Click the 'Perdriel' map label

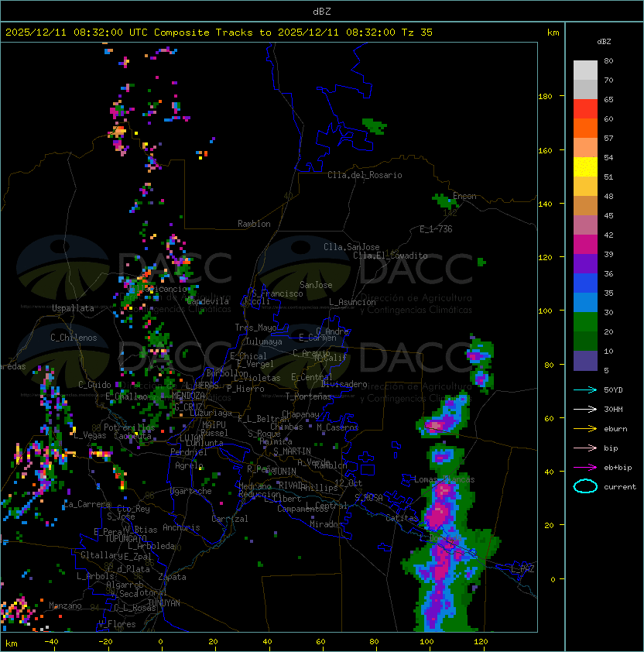[x=188, y=452]
